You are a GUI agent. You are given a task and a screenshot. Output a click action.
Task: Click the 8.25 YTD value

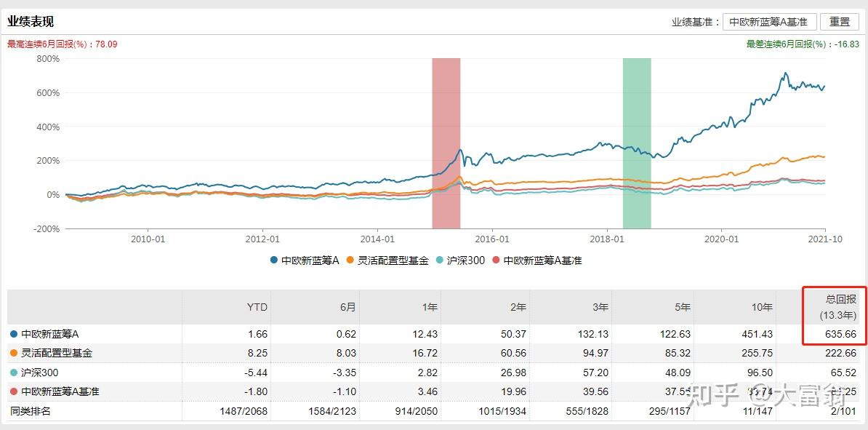[x=258, y=353]
